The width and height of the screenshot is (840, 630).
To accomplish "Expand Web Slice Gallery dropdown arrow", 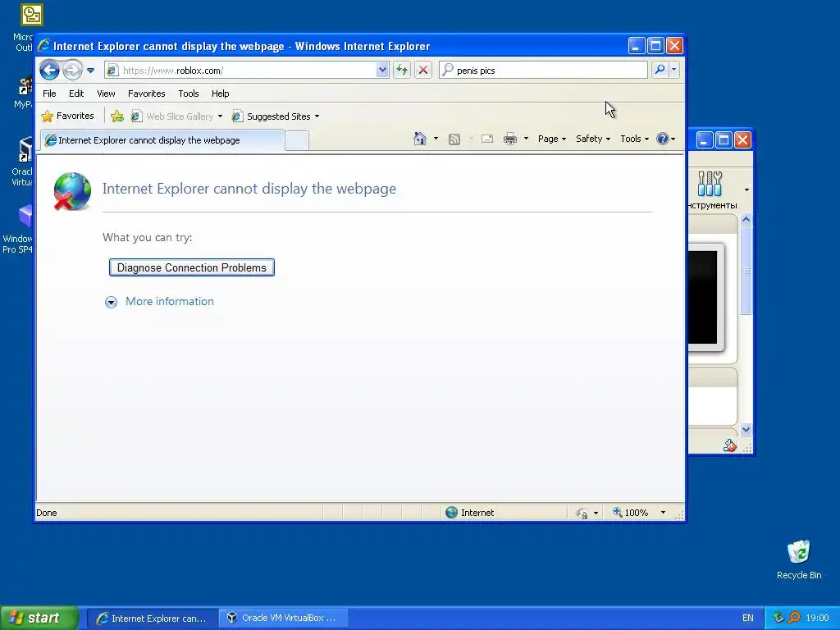I will tap(220, 116).
